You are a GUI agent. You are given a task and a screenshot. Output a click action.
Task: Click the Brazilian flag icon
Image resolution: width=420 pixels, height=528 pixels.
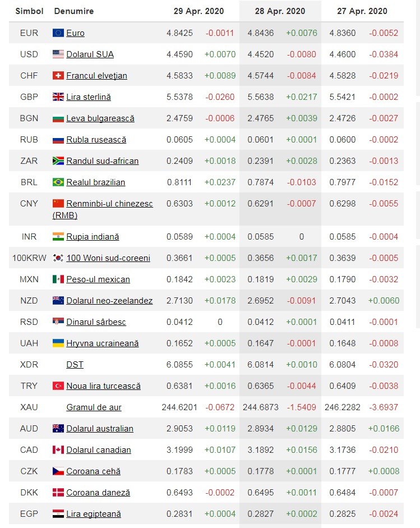(58, 182)
